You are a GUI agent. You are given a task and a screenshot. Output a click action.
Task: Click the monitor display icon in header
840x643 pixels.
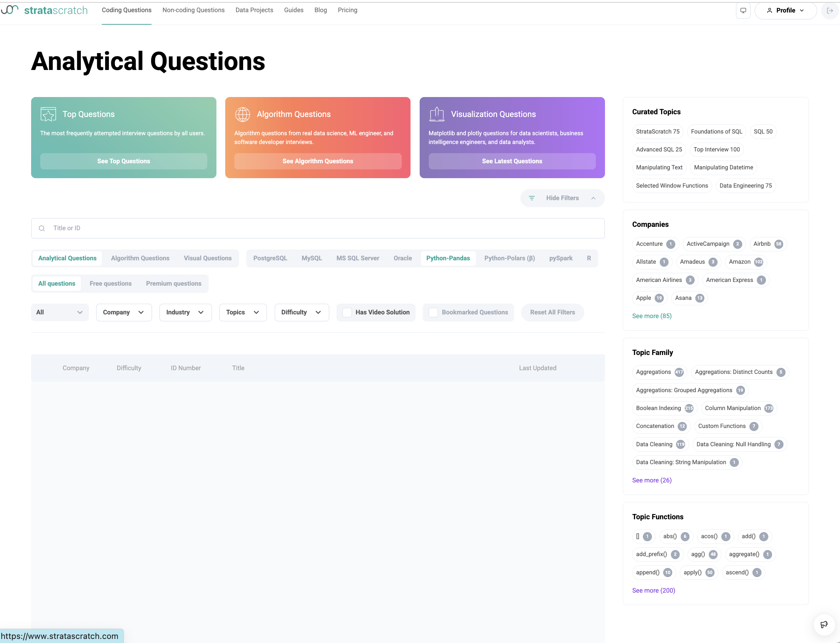(743, 10)
